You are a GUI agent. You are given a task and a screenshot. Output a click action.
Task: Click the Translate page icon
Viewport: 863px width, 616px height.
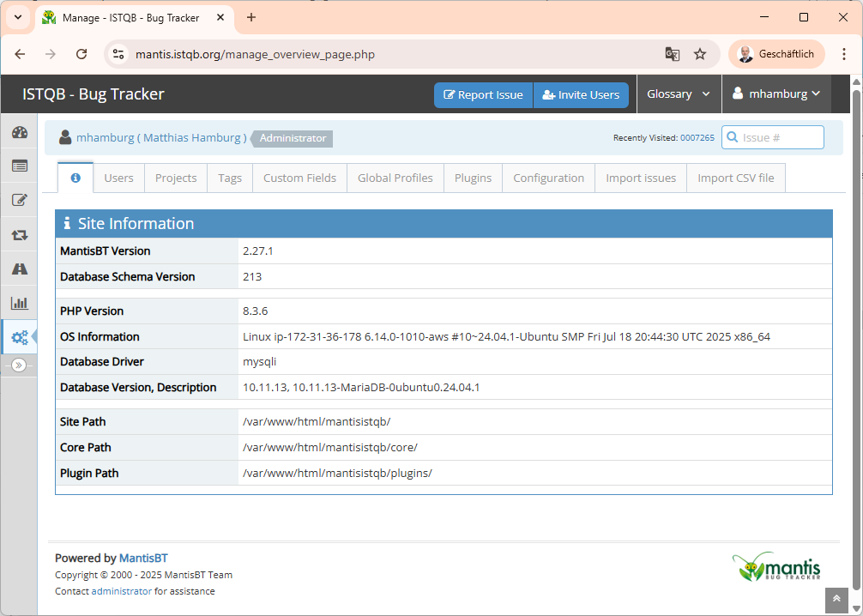tap(672, 54)
